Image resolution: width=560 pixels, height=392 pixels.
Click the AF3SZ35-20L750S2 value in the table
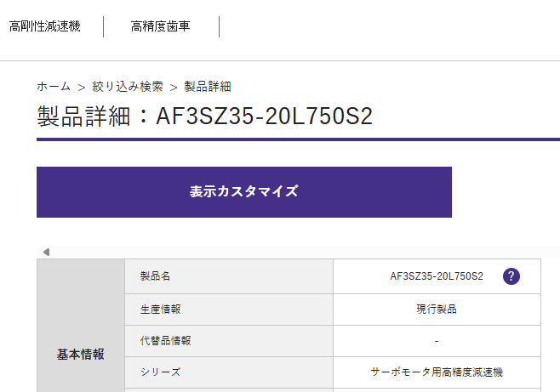437,276
